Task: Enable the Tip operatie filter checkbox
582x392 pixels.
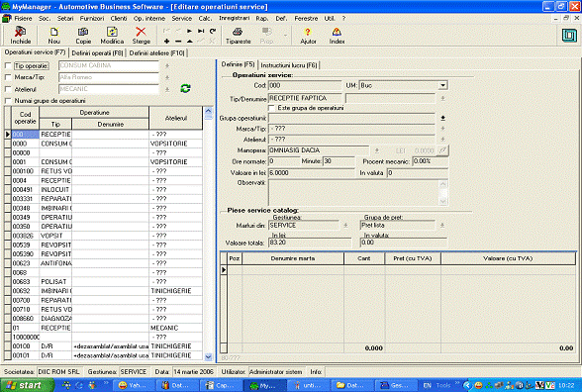Action: point(8,65)
